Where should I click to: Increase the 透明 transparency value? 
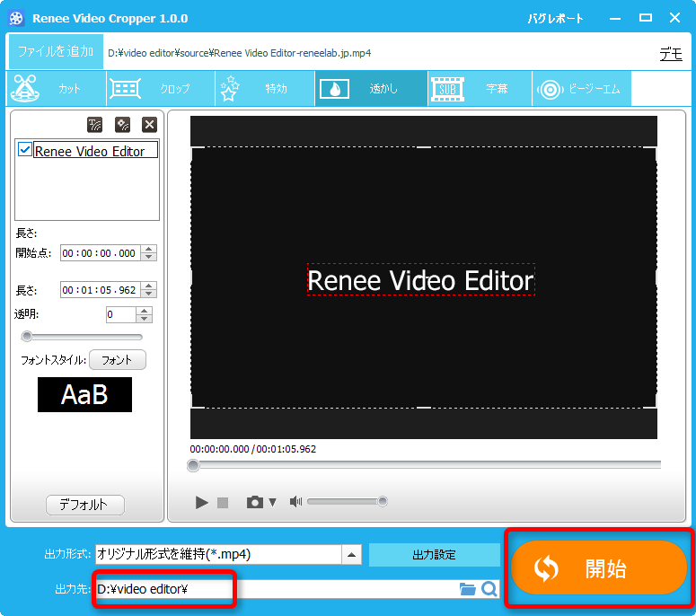(x=145, y=311)
